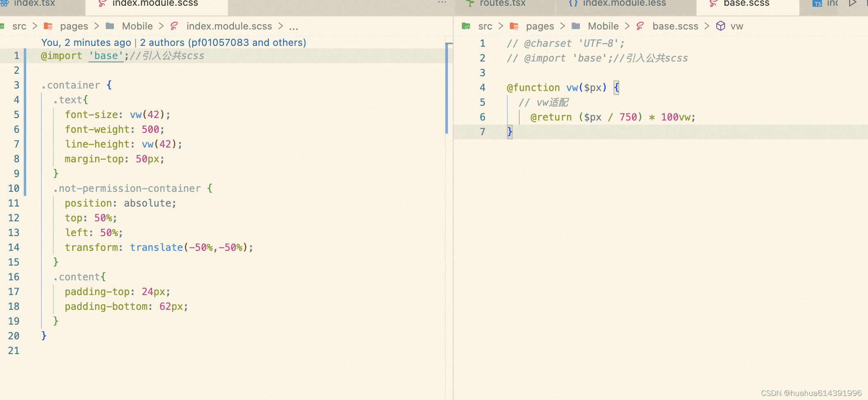Click the '.not-permission-container' selector
Viewport: 868px width, 400px height.
pyautogui.click(x=127, y=189)
